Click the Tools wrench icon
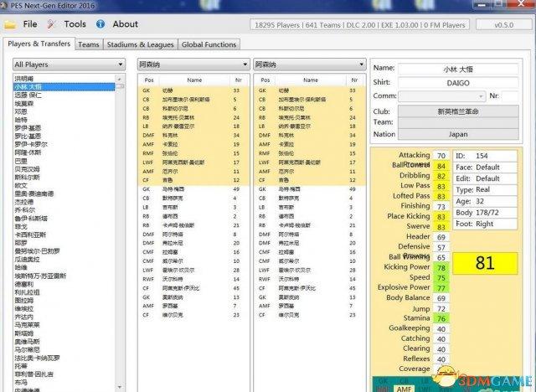 tap(51, 24)
